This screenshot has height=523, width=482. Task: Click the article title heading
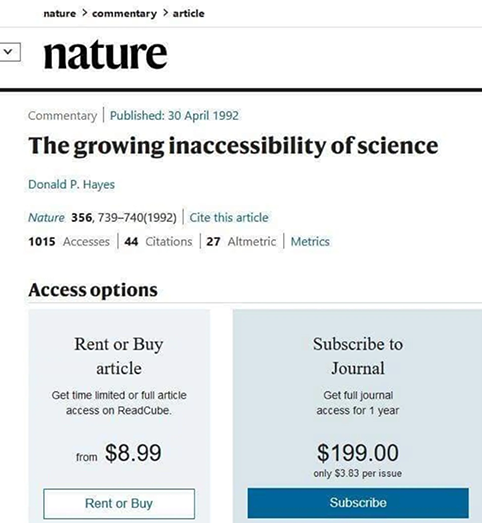233,146
